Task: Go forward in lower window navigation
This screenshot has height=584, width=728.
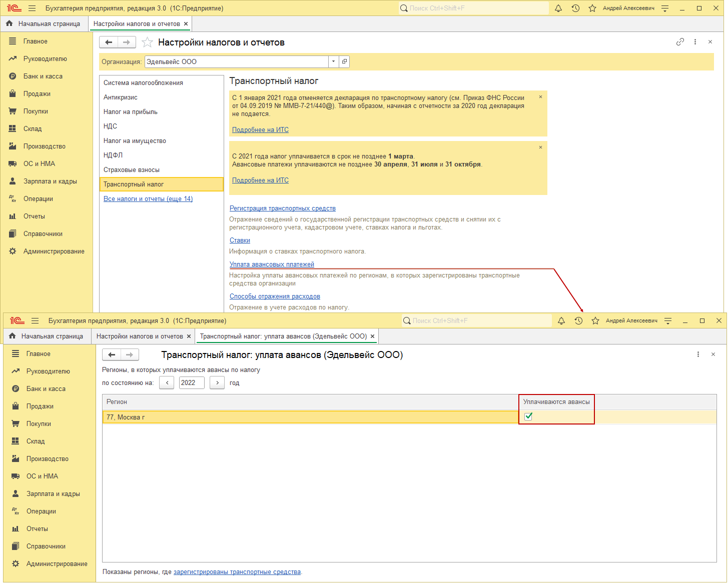Action: (x=130, y=355)
